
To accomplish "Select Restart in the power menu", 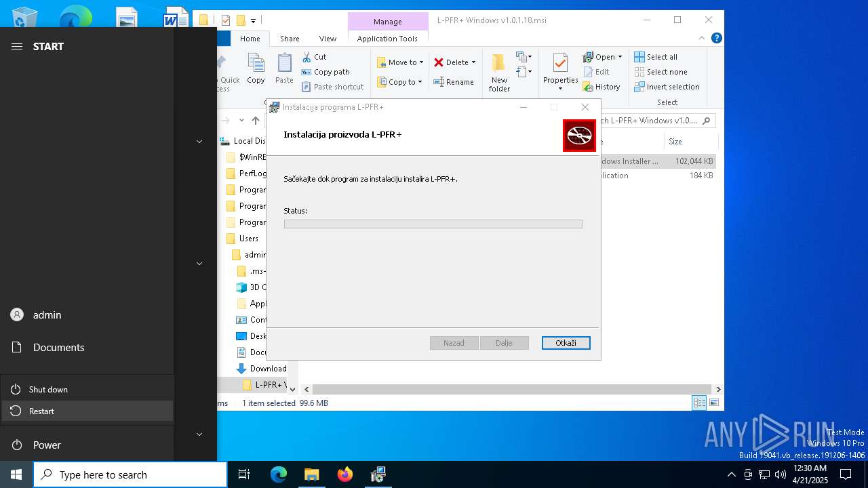I will click(87, 411).
